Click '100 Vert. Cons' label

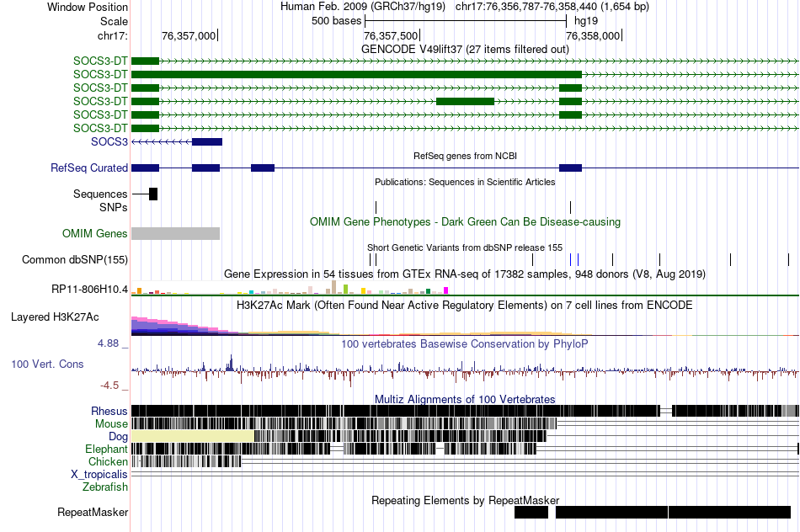pos(47,364)
